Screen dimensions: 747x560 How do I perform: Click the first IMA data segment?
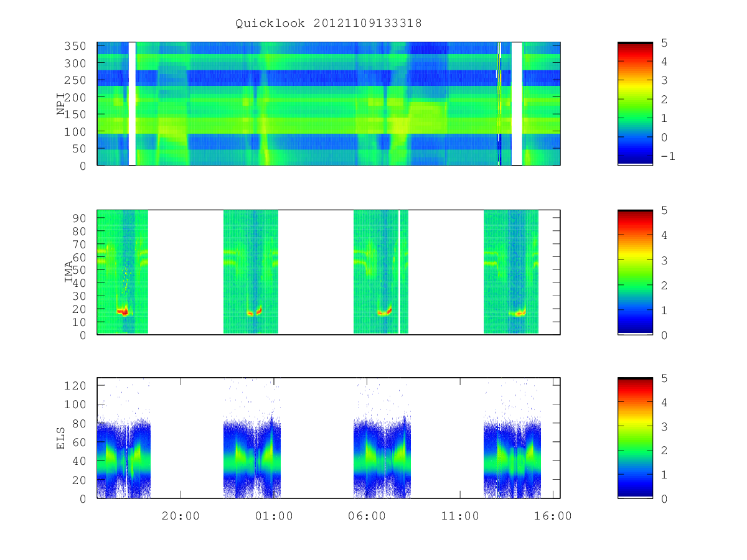pos(123,272)
